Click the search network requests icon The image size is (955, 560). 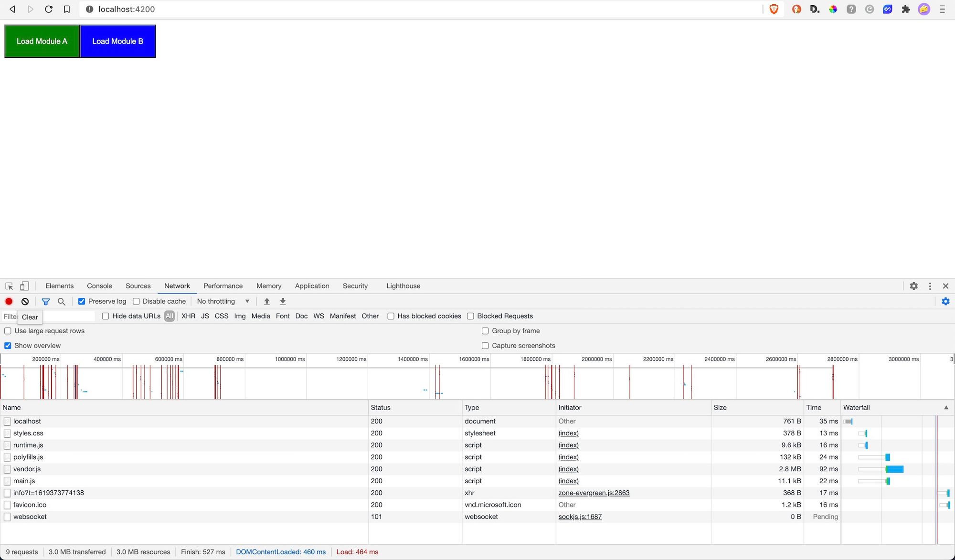[61, 301]
